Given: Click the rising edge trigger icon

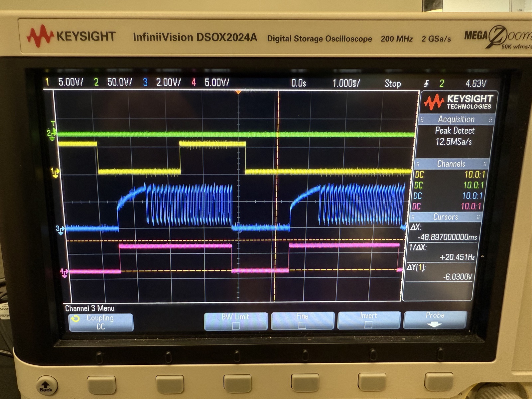Looking at the screenshot, I should tap(427, 84).
